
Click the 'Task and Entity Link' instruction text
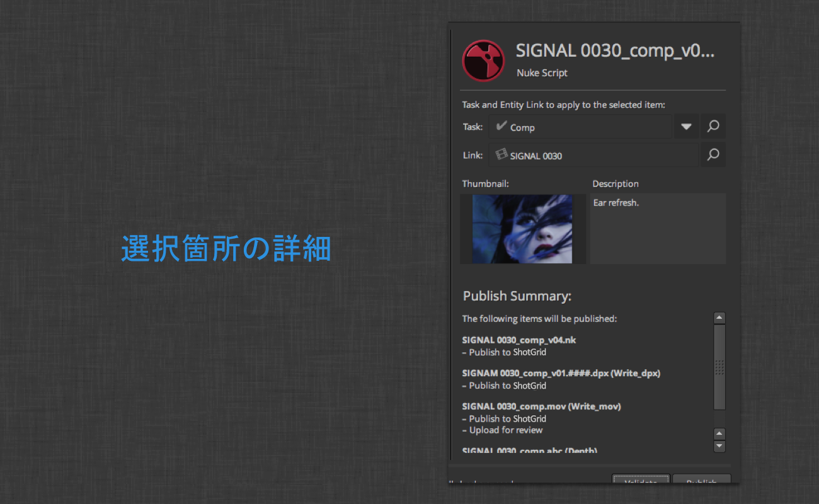pos(563,105)
